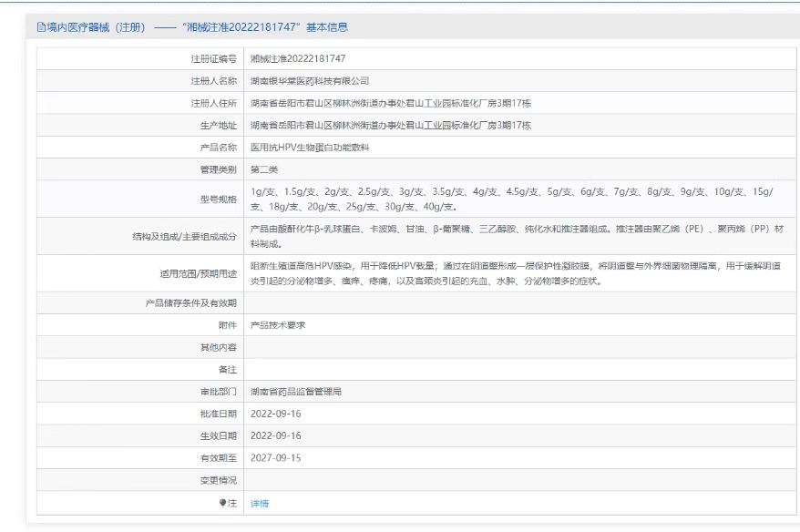Select the 生效日期 value 2022-09-16
The height and width of the screenshot is (532, 800).
275,435
